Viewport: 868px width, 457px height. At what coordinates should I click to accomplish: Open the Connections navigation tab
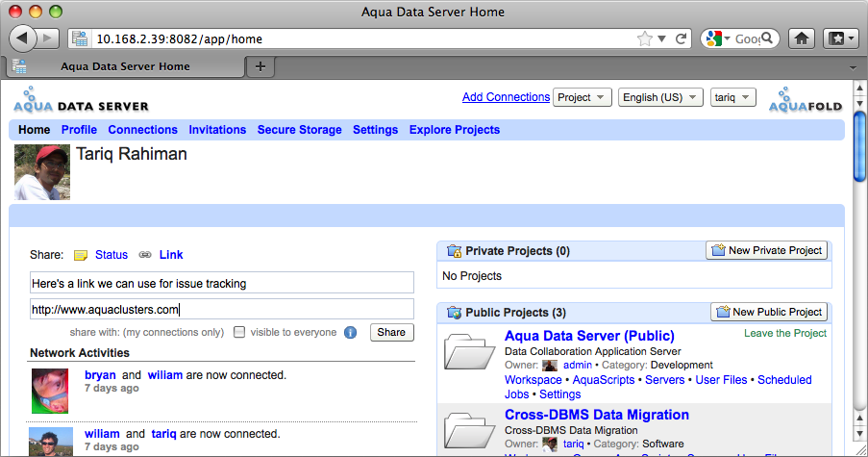coord(142,130)
